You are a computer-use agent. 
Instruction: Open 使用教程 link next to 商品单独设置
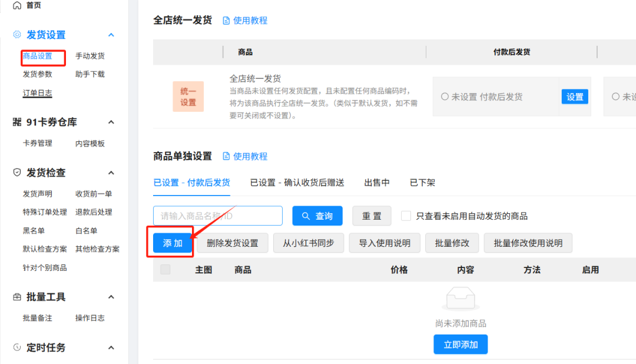pyautogui.click(x=250, y=156)
